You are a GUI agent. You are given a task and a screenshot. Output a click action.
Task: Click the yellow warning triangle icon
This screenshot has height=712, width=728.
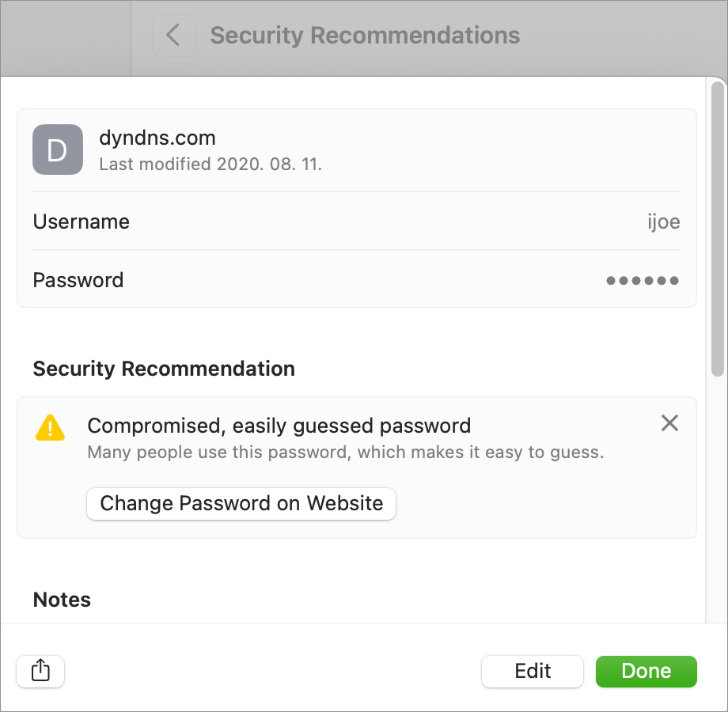point(50,427)
